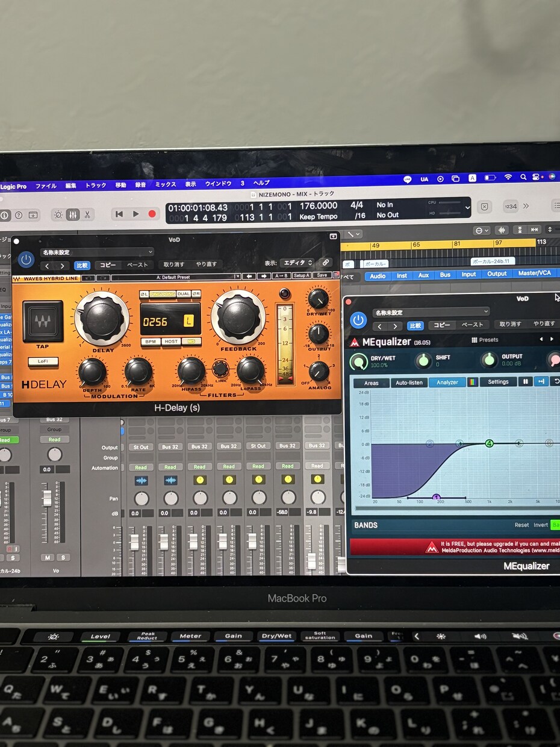This screenshot has width=560, height=747.
Task: Click the spectrum color icon in MEqualizer
Action: pos(473,382)
